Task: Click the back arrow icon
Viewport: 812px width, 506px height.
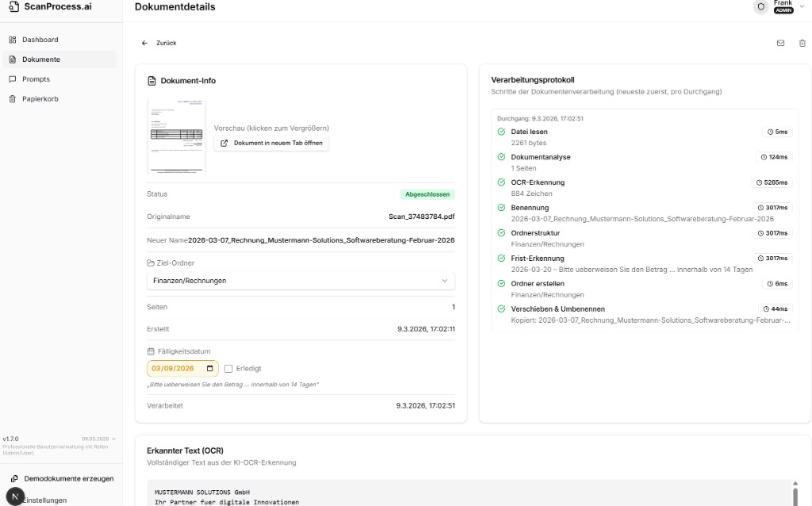Action: [x=144, y=43]
